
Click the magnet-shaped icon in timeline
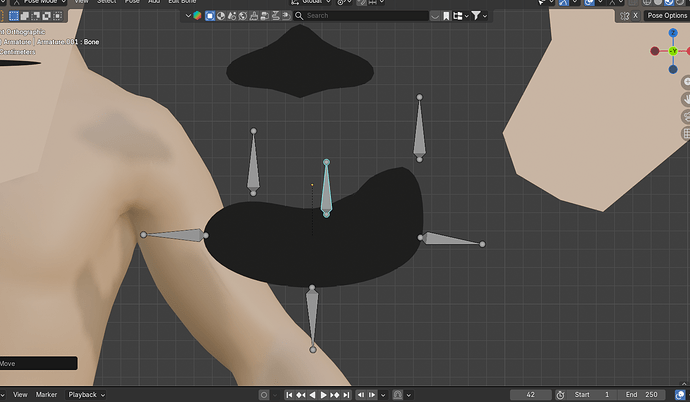coord(398,395)
